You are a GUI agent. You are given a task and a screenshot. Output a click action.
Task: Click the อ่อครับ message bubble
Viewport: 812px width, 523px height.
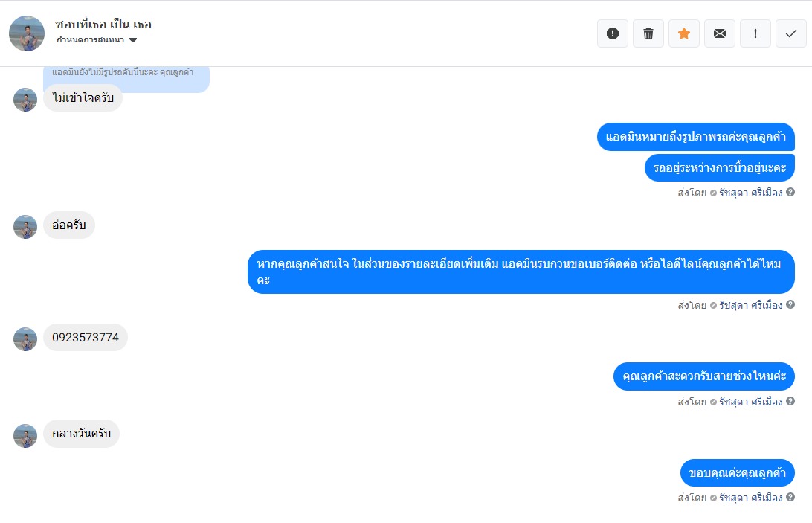(x=69, y=225)
